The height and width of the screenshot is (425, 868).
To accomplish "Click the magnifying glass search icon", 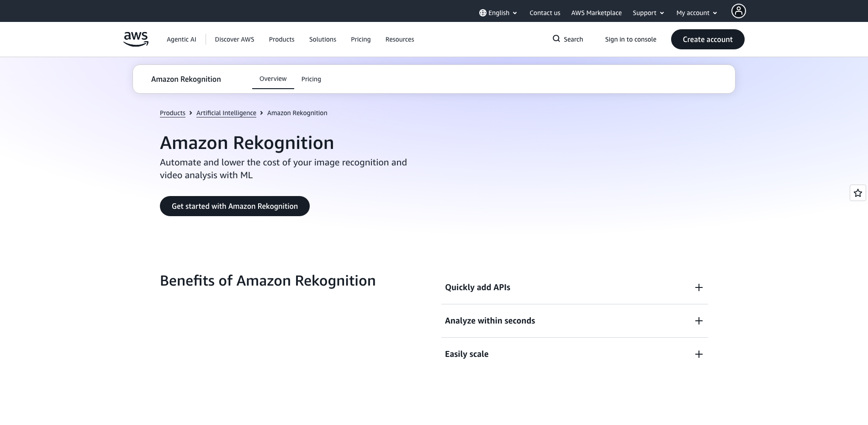I will (x=556, y=39).
